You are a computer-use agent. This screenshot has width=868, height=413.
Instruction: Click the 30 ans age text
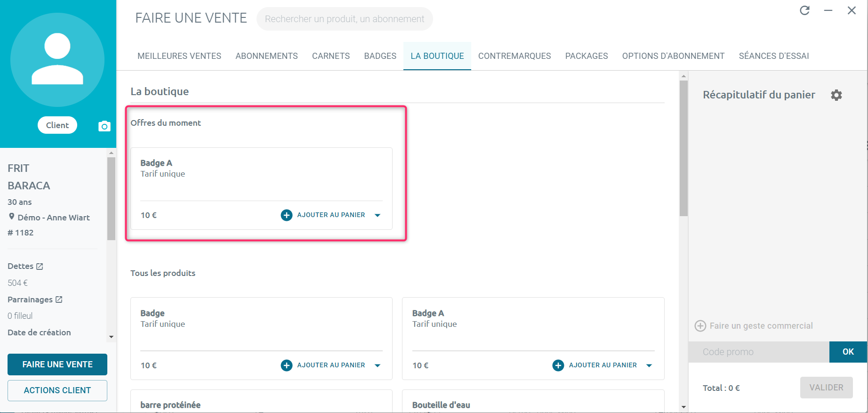point(20,202)
